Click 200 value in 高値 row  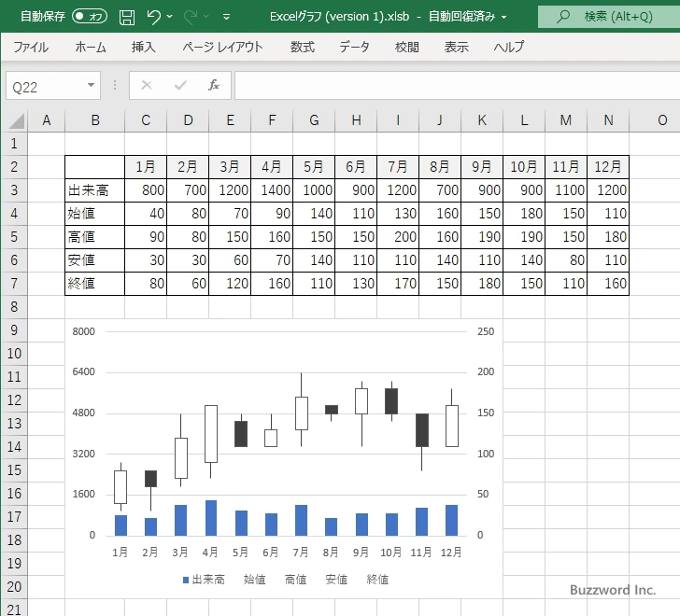[x=398, y=237]
